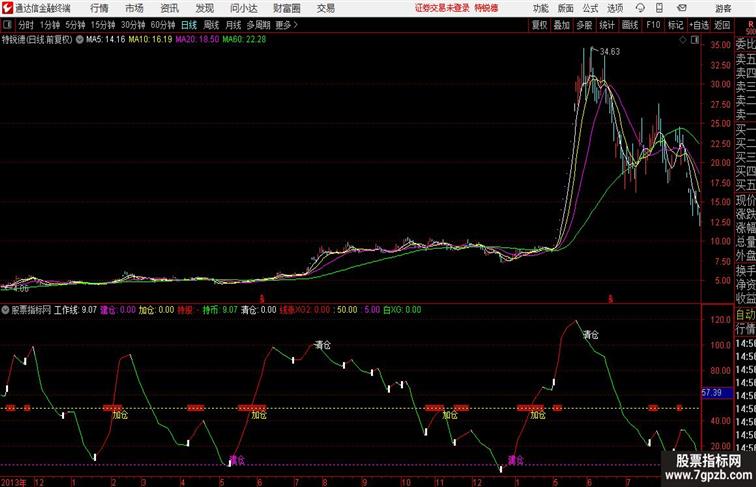Open the 行情 menu
The width and height of the screenshot is (756, 487).
pyautogui.click(x=99, y=8)
